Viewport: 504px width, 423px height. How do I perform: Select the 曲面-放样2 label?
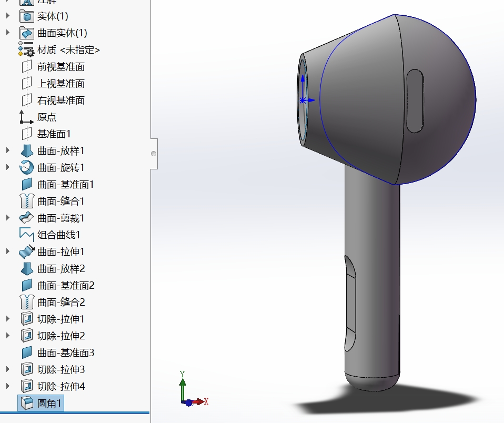pos(61,268)
